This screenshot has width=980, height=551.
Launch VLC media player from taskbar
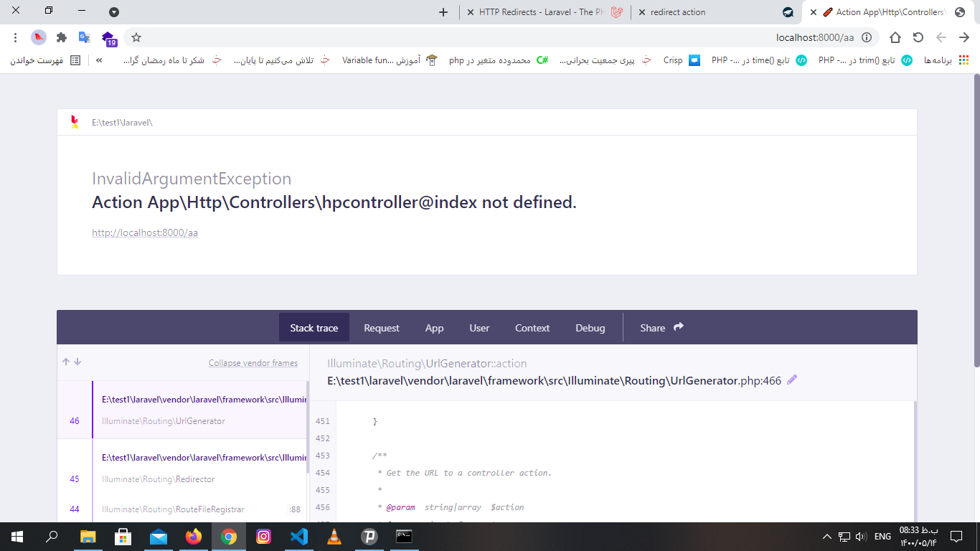[x=334, y=536]
